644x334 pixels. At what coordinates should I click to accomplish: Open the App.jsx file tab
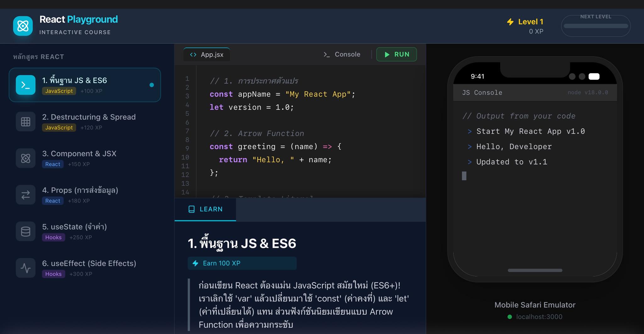click(207, 54)
